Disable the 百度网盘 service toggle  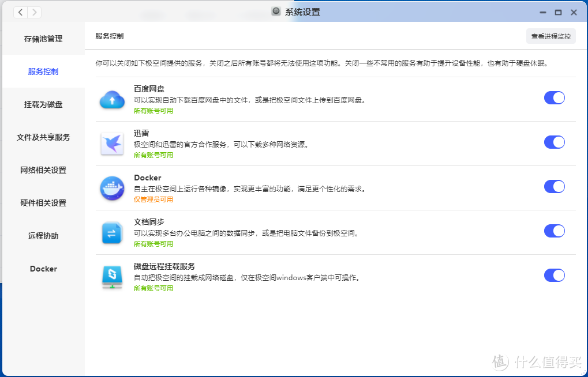coord(554,98)
